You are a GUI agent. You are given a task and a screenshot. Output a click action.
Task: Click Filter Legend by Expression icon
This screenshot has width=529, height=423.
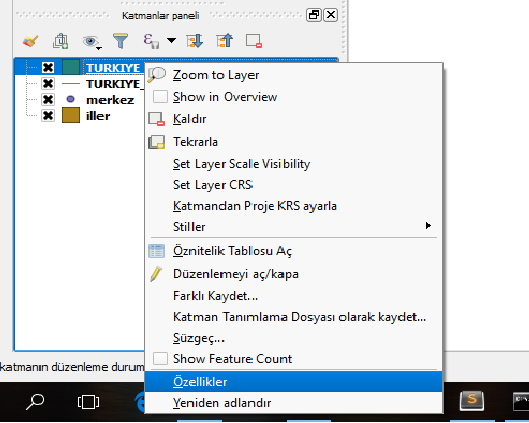point(151,41)
